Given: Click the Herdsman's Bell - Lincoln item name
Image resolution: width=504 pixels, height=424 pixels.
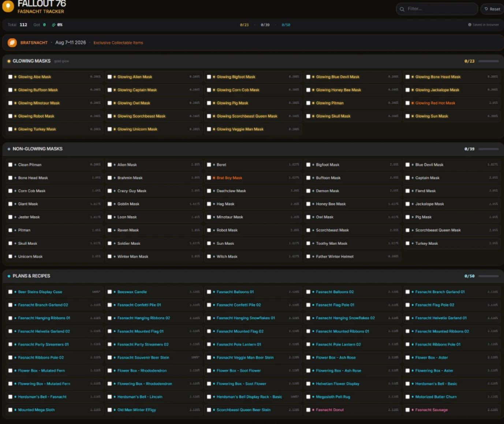Looking at the screenshot, I should click(x=140, y=397).
